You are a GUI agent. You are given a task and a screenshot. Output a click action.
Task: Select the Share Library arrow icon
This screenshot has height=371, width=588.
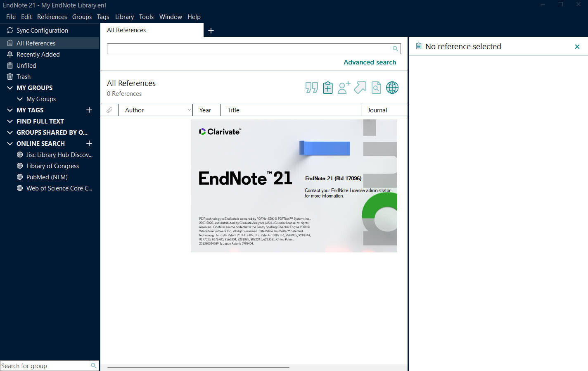360,87
